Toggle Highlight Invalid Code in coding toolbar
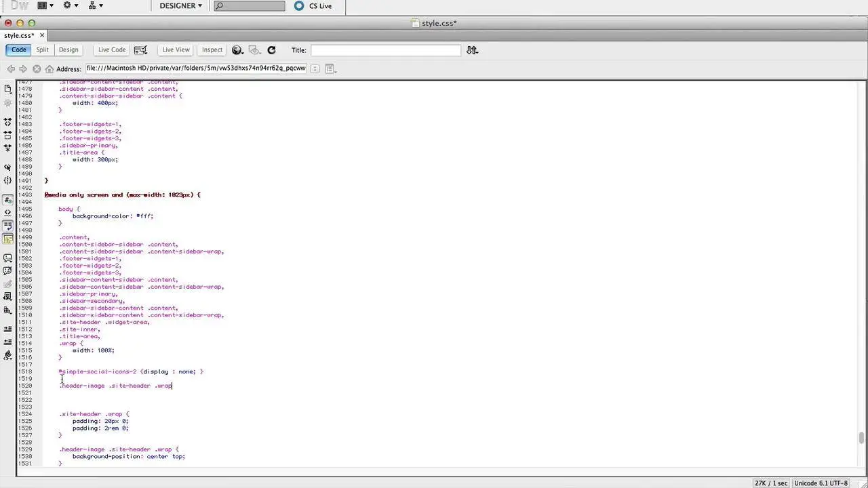868x488 pixels. [8, 213]
